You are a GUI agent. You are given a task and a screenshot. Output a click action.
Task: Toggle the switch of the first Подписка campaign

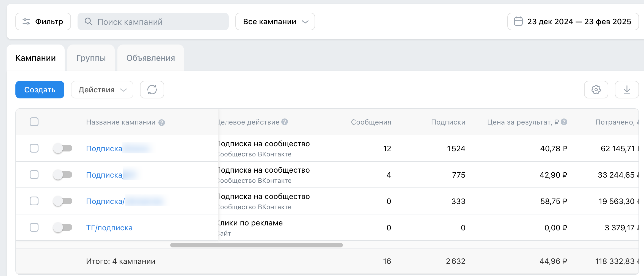(63, 148)
